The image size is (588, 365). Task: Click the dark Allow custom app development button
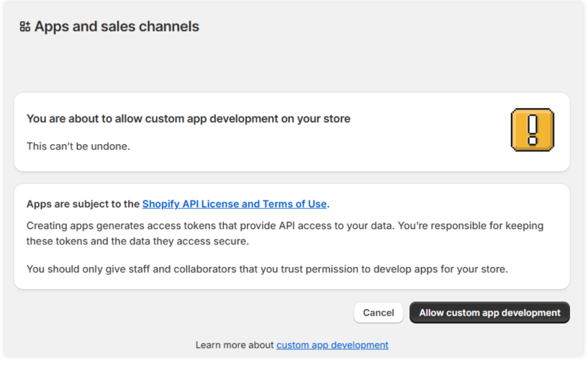[x=489, y=313]
